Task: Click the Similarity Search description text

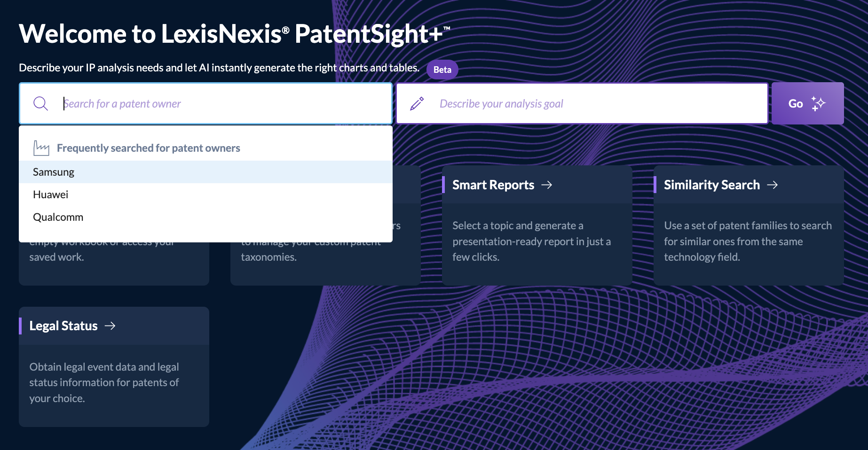Action: pyautogui.click(x=748, y=241)
